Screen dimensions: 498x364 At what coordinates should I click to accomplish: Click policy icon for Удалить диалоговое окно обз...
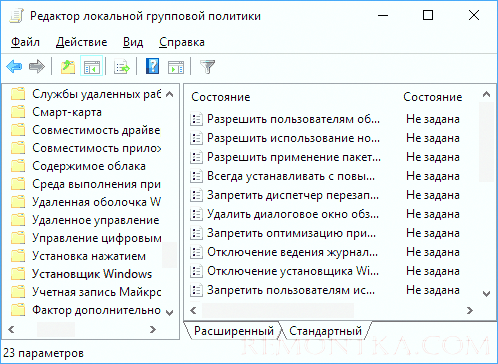(196, 214)
